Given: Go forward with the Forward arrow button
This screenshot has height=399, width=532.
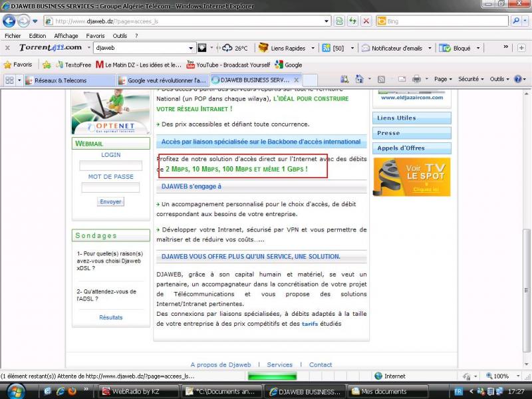Looking at the screenshot, I should 23,21.
